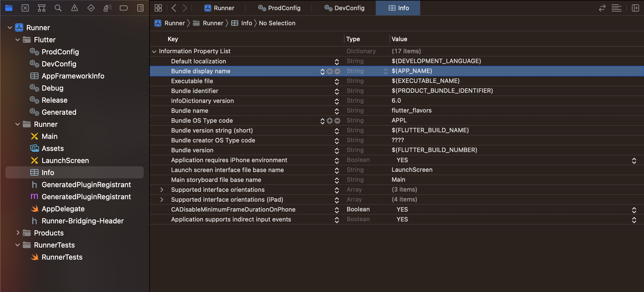Click the Key column header

click(173, 39)
